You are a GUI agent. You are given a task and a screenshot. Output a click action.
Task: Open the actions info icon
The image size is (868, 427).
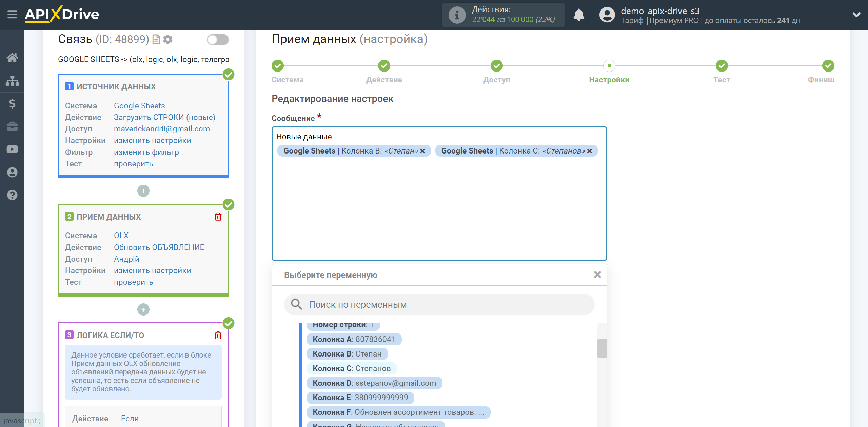pyautogui.click(x=457, y=15)
